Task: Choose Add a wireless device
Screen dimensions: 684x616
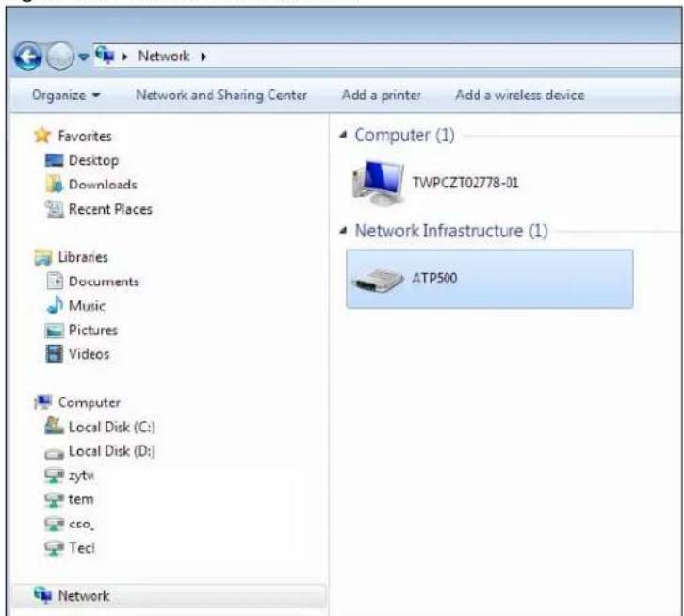Action: (x=519, y=95)
